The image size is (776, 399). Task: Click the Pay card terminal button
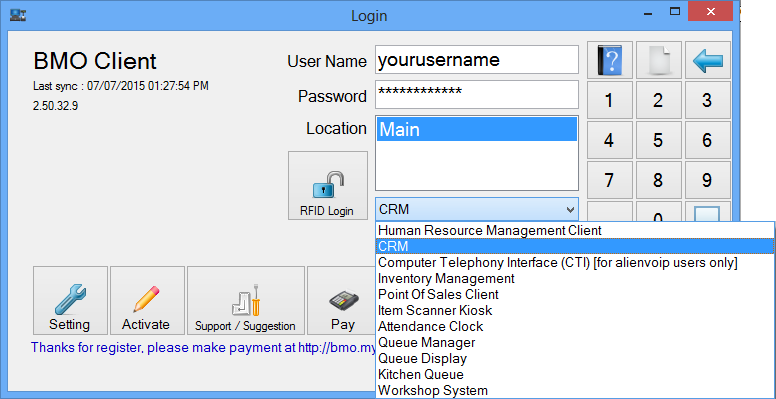point(342,300)
